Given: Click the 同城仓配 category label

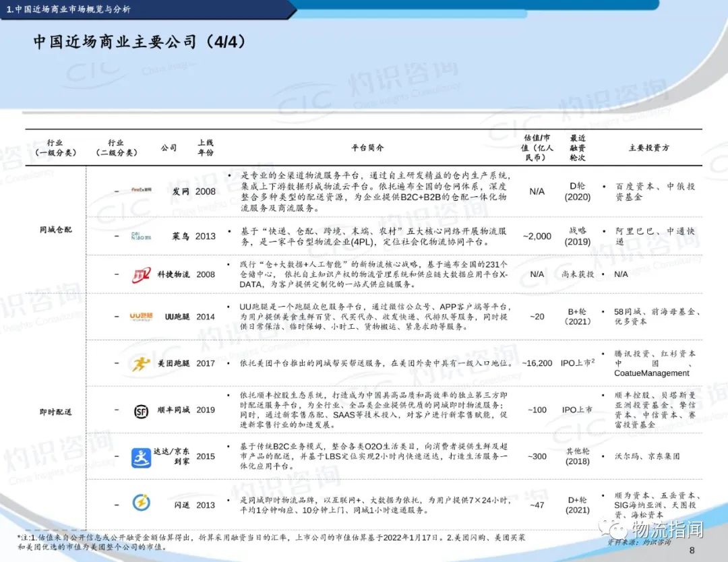Looking at the screenshot, I should [55, 230].
